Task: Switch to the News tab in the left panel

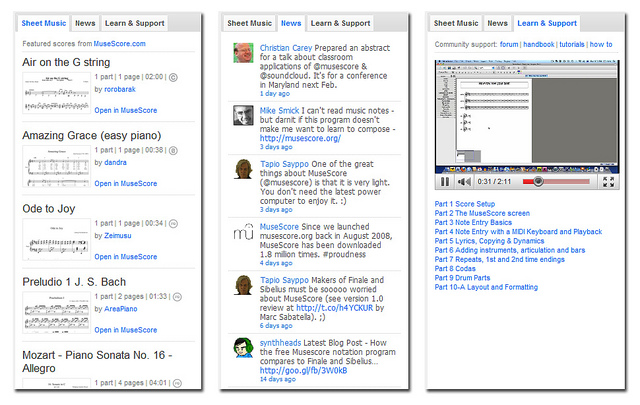Action: click(x=85, y=22)
